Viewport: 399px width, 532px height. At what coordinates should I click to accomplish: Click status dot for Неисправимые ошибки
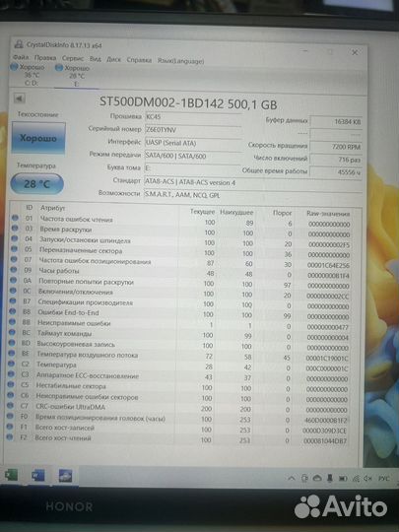click(12, 321)
